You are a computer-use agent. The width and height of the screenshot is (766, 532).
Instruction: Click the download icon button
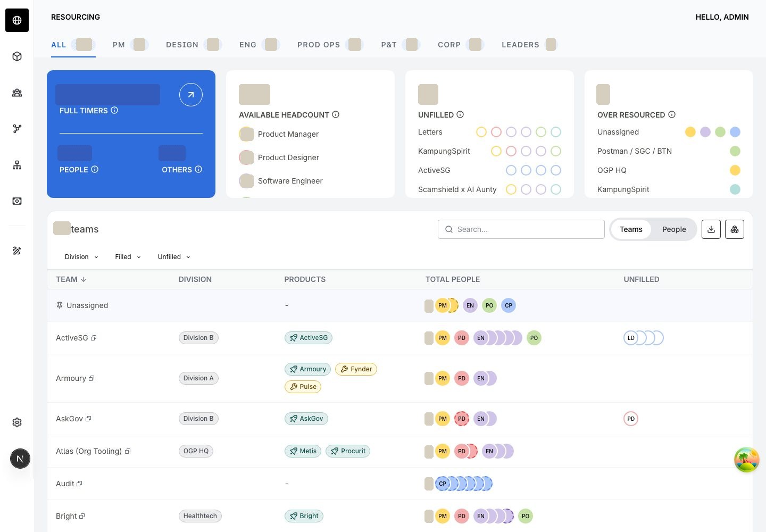[711, 229]
